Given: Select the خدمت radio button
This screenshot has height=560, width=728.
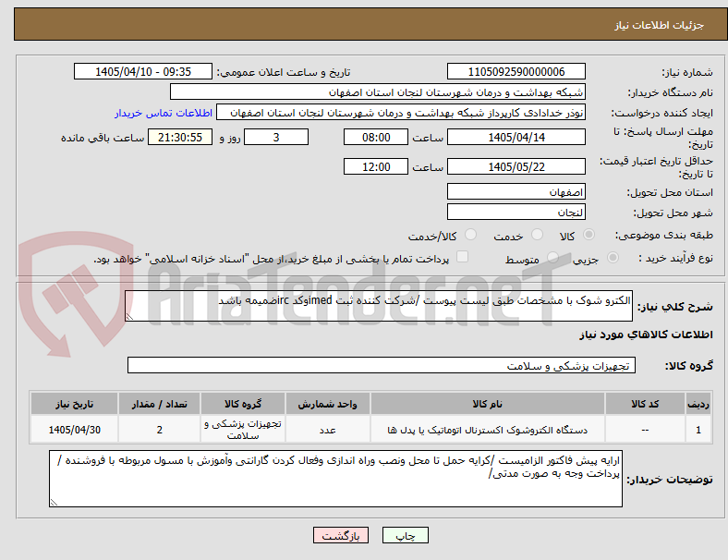Looking at the screenshot, I should coord(537,235).
